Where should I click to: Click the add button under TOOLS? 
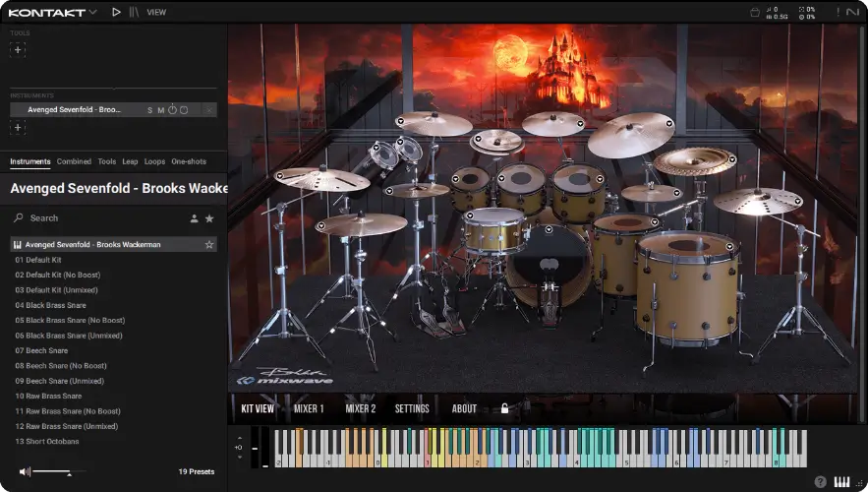point(18,49)
